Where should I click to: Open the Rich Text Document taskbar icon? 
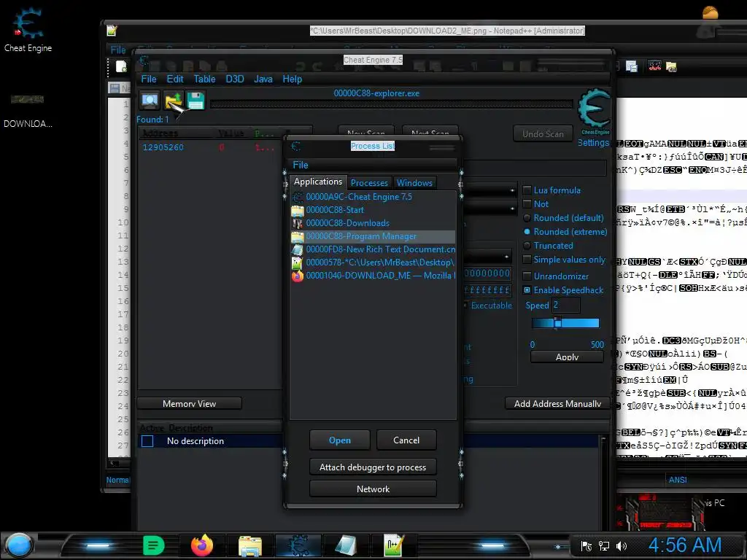click(346, 545)
